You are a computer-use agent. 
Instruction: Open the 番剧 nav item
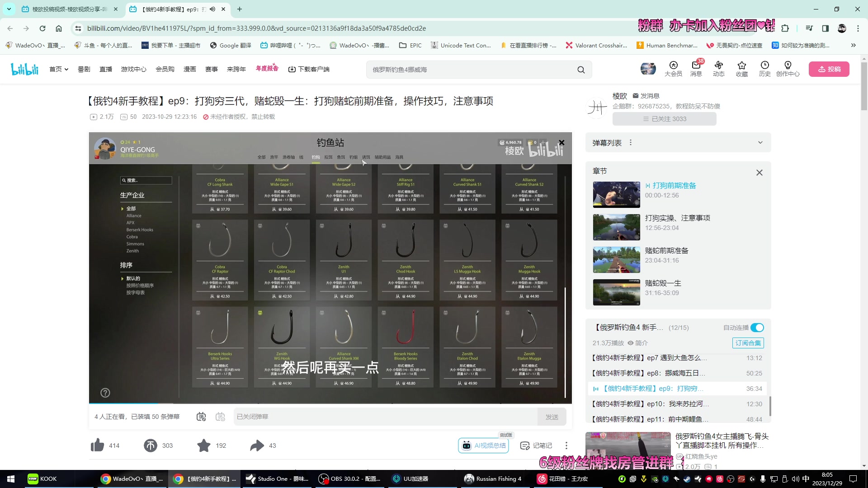click(x=84, y=69)
